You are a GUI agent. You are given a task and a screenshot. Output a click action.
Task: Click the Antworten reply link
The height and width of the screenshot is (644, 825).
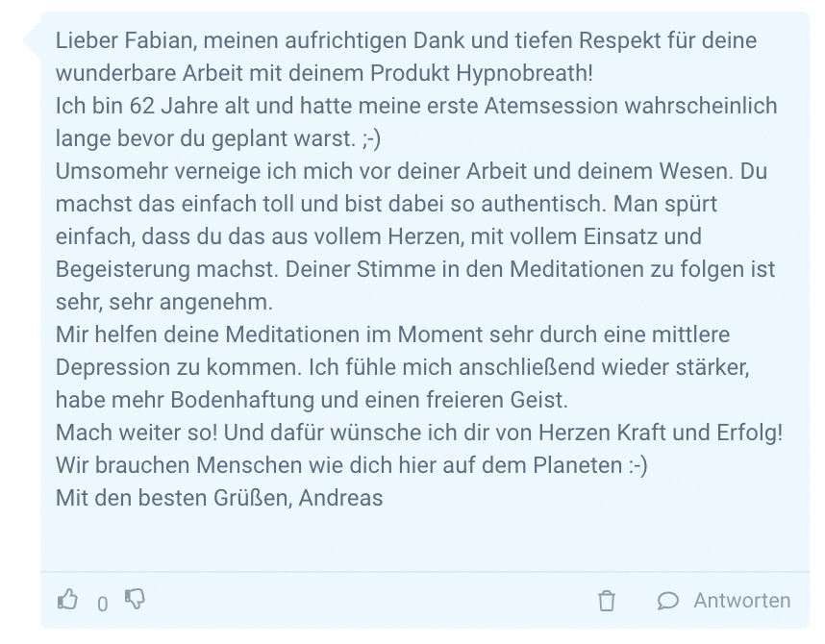(742, 601)
